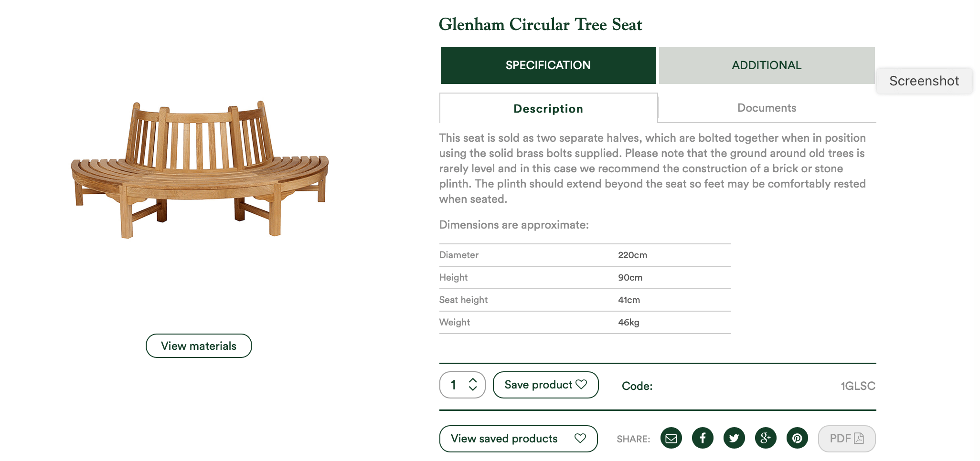Share product on Pinterest

click(797, 438)
